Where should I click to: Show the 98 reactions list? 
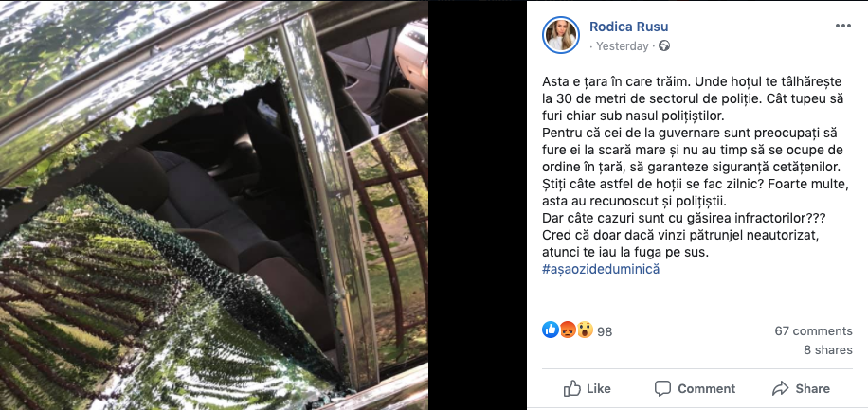coord(605,332)
